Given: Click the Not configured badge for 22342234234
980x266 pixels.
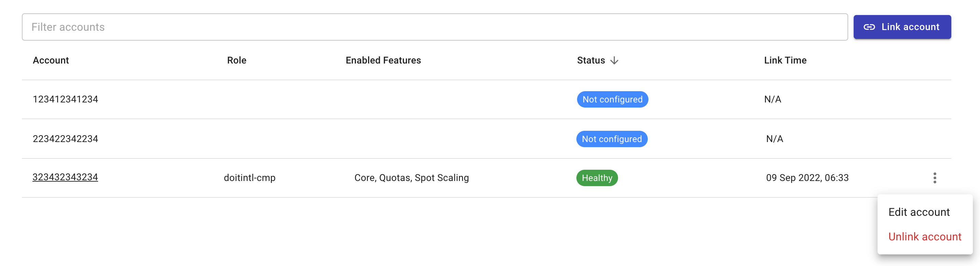Looking at the screenshot, I should coord(612,139).
